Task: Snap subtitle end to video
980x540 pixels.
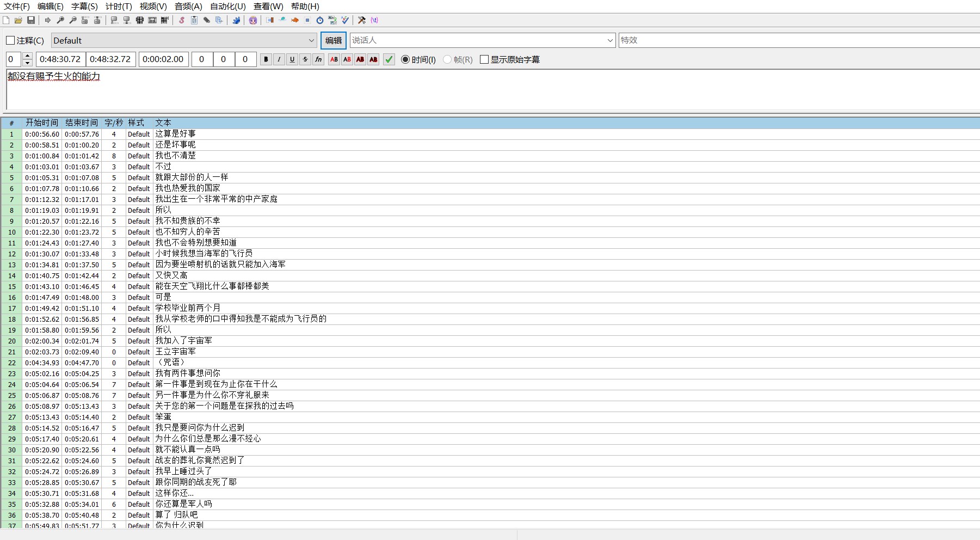Action: [127, 20]
